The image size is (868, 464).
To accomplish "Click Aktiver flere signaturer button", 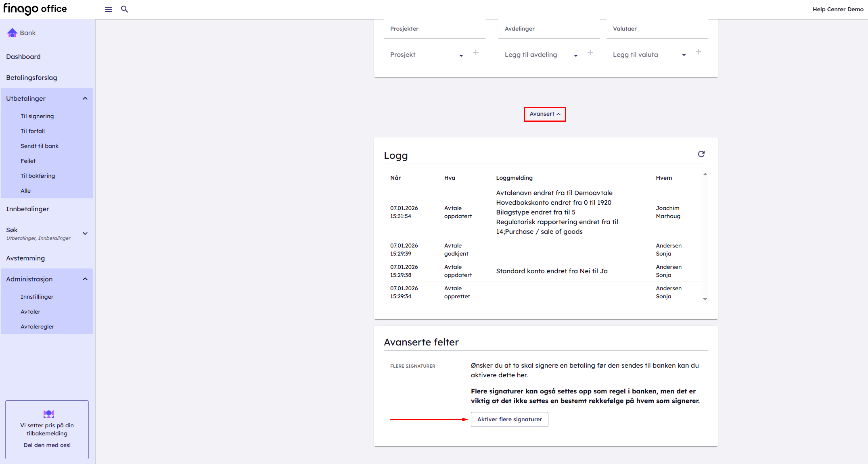I will pos(509,419).
